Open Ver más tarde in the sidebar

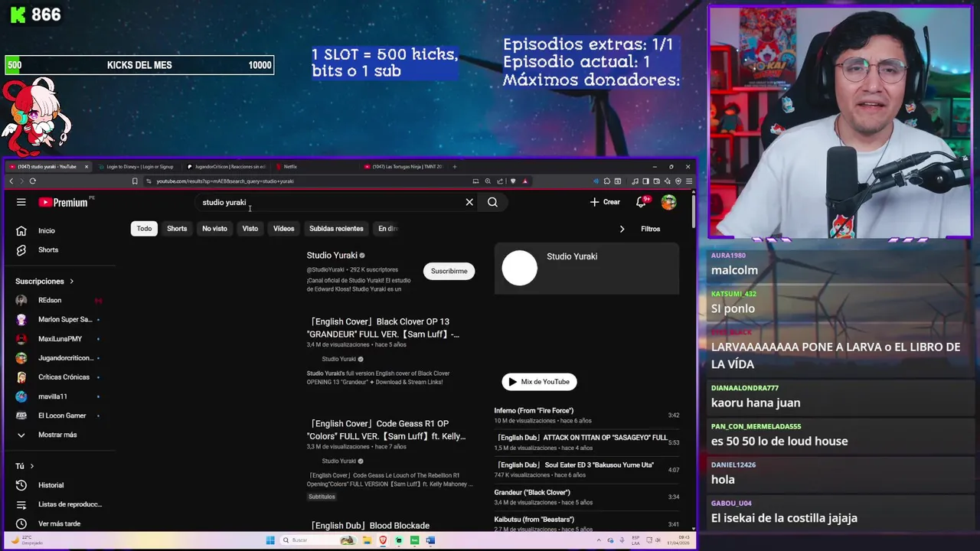[x=60, y=523]
